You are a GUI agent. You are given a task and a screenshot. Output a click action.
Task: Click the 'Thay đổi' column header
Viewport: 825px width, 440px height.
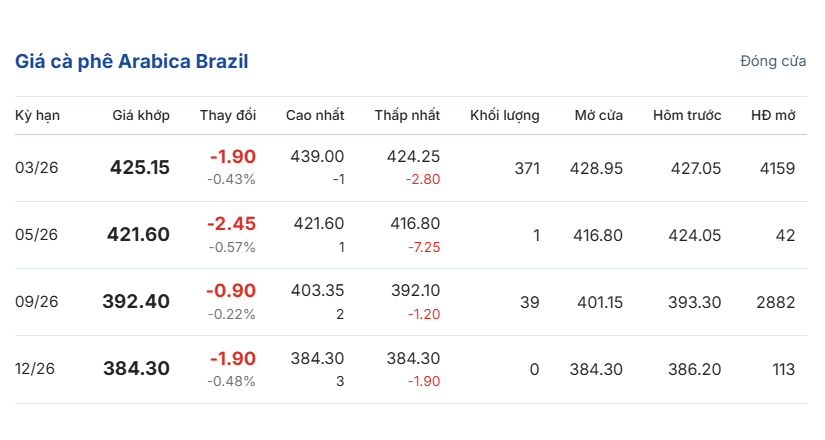228,115
